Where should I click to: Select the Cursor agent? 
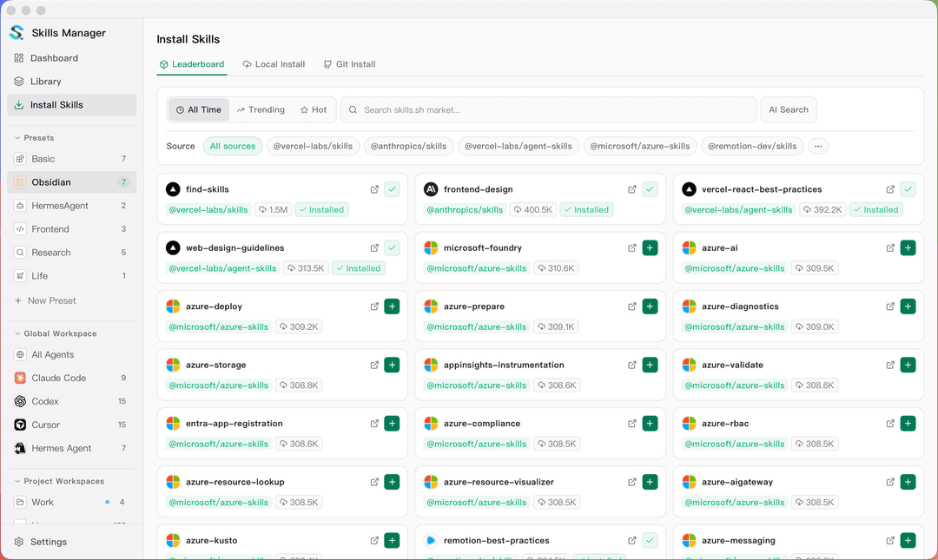72,425
